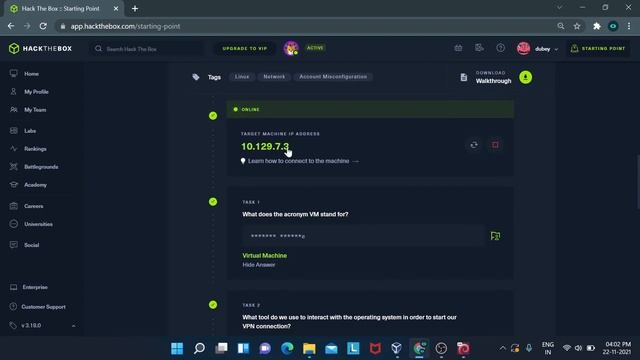The width and height of the screenshot is (640, 360).
Task: Go to Academy in the sidebar
Action: 35,185
